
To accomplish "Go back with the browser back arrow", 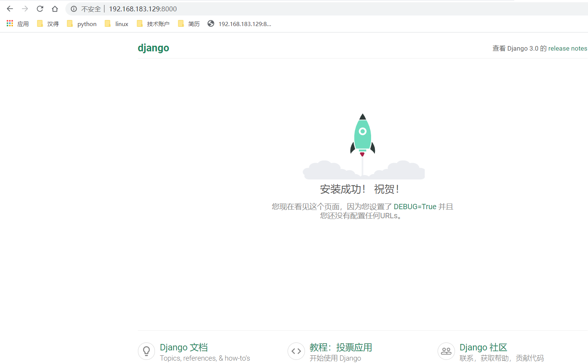I will coord(10,9).
